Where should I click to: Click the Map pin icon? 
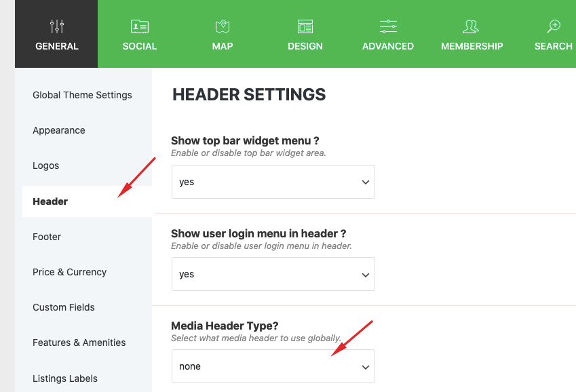coord(222,26)
